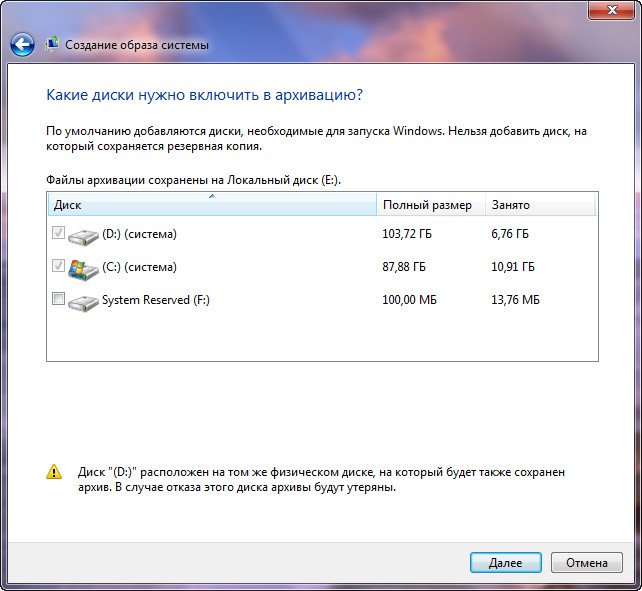642x591 pixels.
Task: Click the По умолчанию description paragraph
Action: [316, 138]
